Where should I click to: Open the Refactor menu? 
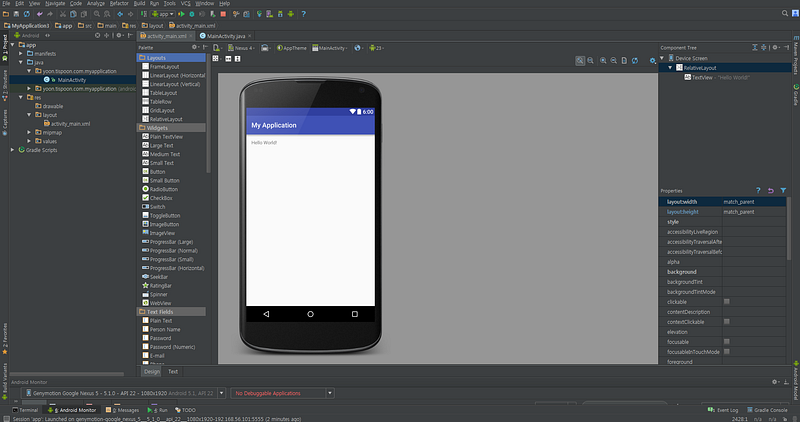(119, 4)
